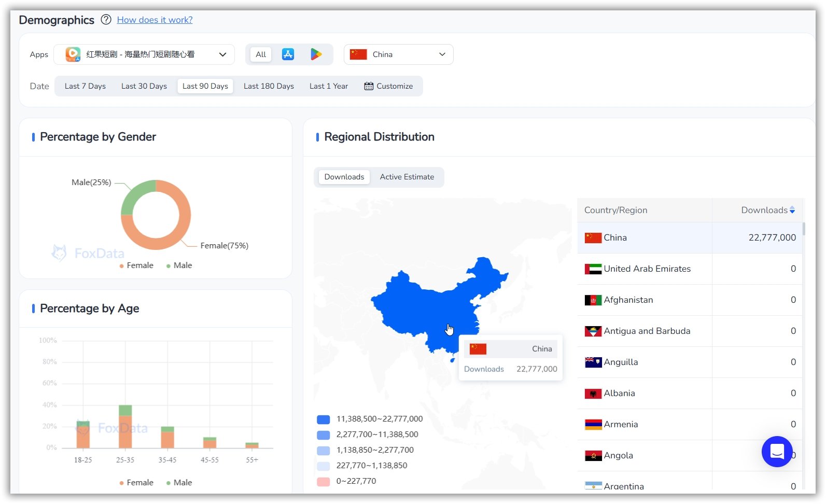Select the Last 180 Days range

tap(269, 86)
